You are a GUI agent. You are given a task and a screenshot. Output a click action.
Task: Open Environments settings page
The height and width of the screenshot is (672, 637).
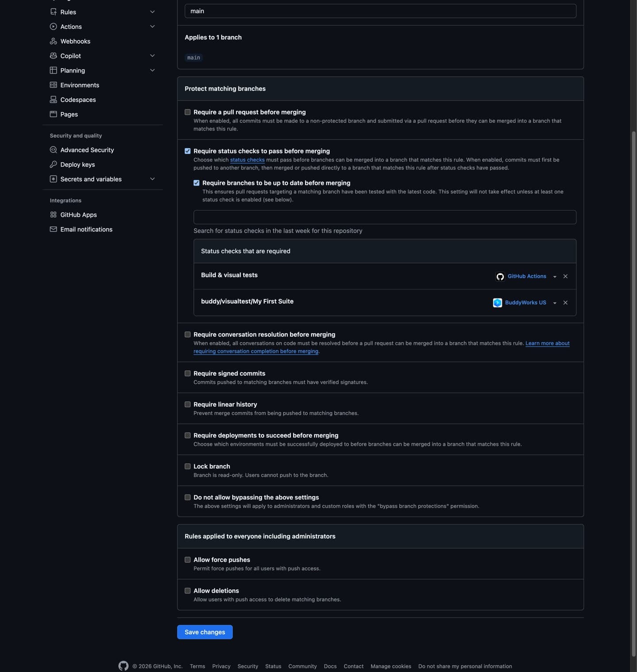tap(80, 85)
